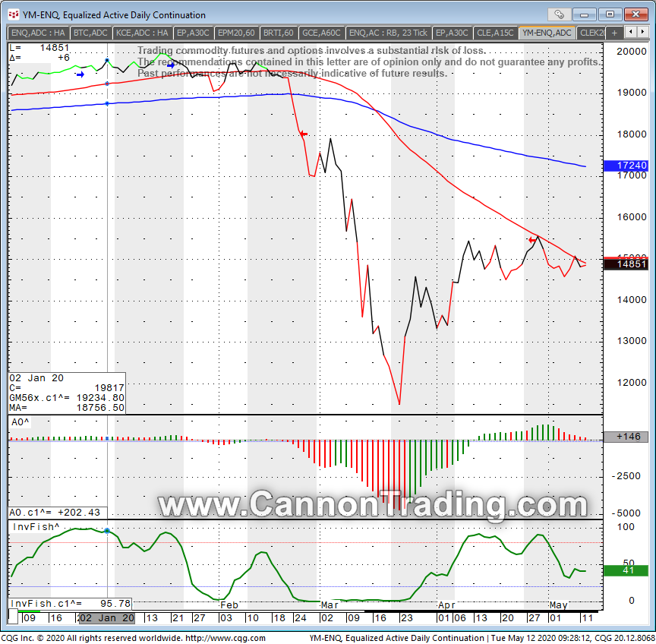The image size is (656, 644).
Task: Click the May month label on time axis
Action: [x=559, y=605]
